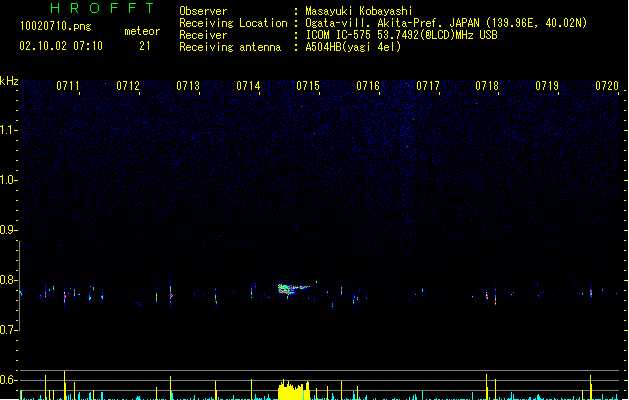The height and width of the screenshot is (400, 629).
Task: Click the date stamp 02.10.02 07:10
Action: click(x=61, y=46)
